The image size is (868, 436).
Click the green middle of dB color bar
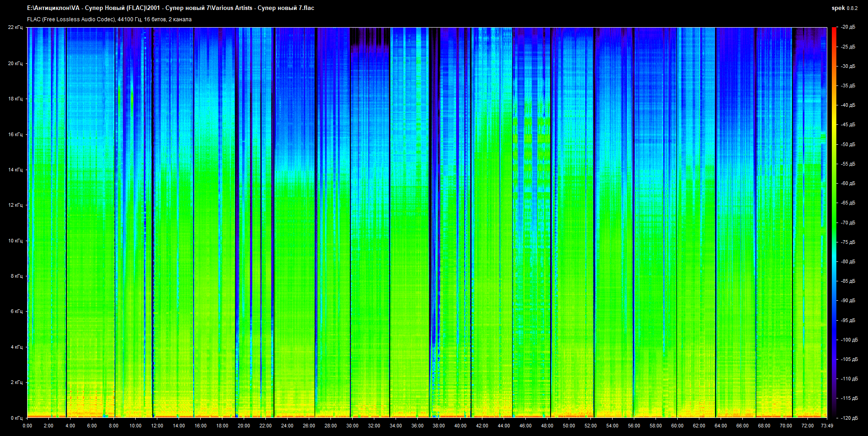834,223
